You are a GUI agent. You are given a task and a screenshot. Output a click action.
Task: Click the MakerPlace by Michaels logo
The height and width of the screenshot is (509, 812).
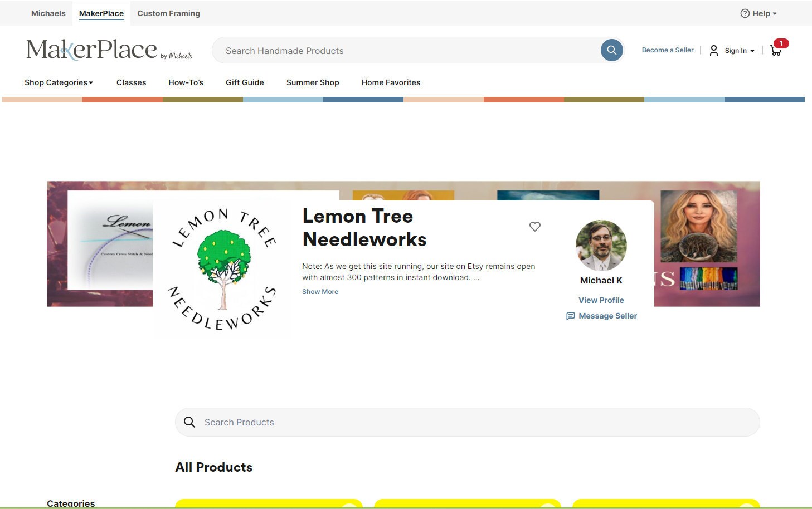pos(109,50)
